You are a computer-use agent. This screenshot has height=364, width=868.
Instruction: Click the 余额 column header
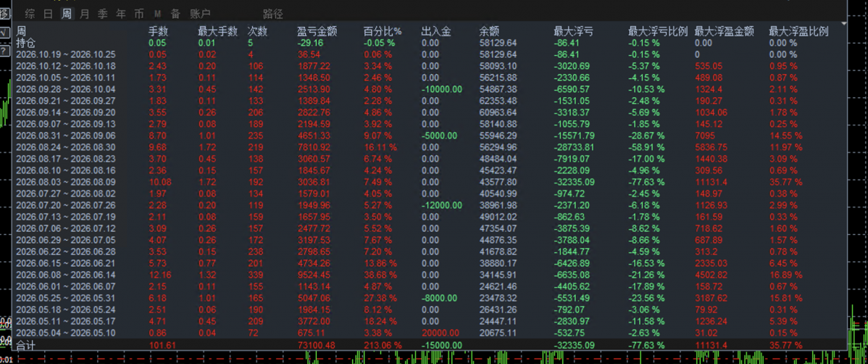pyautogui.click(x=489, y=32)
